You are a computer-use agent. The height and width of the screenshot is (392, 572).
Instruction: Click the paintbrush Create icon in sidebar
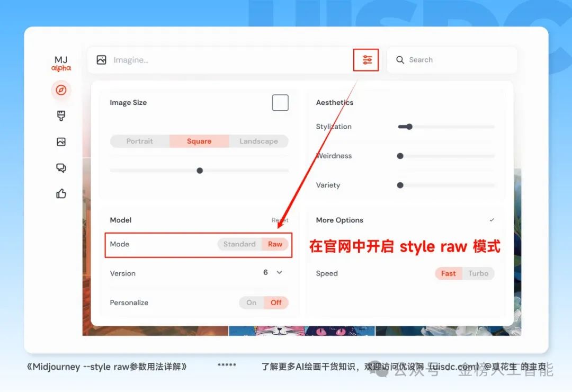click(x=61, y=115)
